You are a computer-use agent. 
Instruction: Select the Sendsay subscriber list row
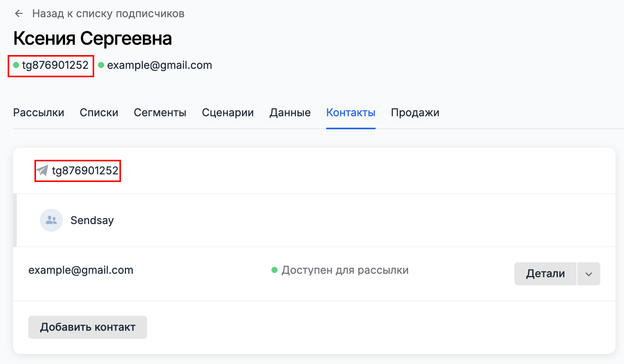tap(92, 220)
